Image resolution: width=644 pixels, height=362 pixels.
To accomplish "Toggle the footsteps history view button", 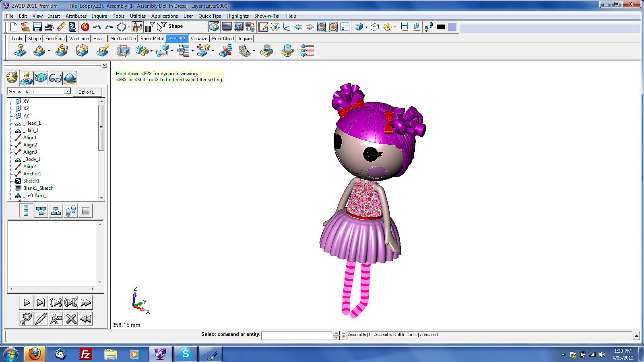I will 71,211.
